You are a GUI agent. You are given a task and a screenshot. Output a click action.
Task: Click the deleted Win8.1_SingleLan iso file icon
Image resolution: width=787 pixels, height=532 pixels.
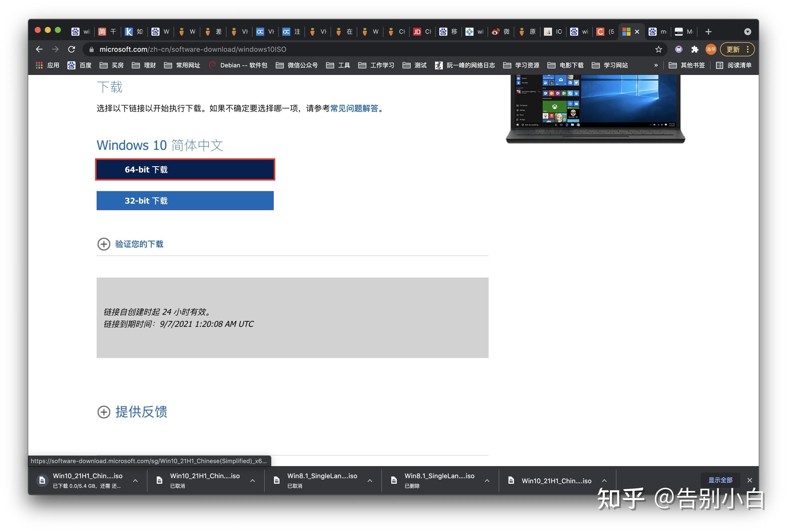point(394,480)
